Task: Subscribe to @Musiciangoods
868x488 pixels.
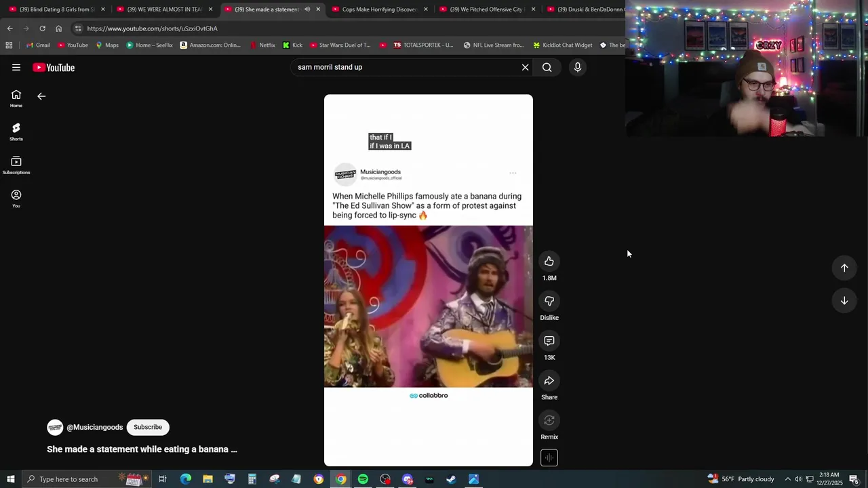Action: (148, 427)
